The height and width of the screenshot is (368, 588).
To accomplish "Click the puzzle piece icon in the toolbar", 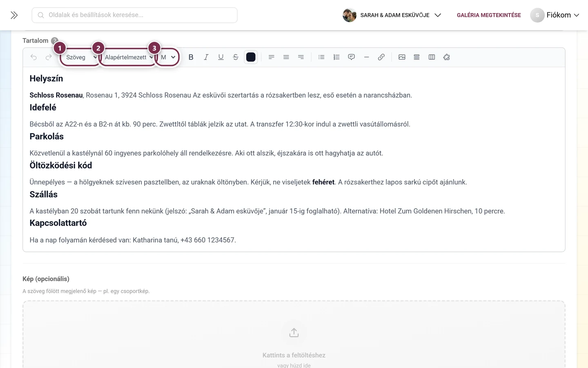I will [446, 57].
